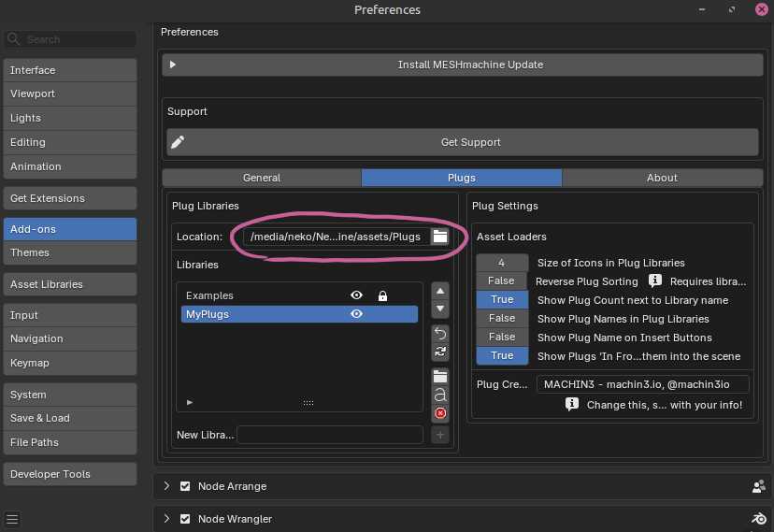Open System preferences section
Image resolution: width=774 pixels, height=532 pixels.
70,395
